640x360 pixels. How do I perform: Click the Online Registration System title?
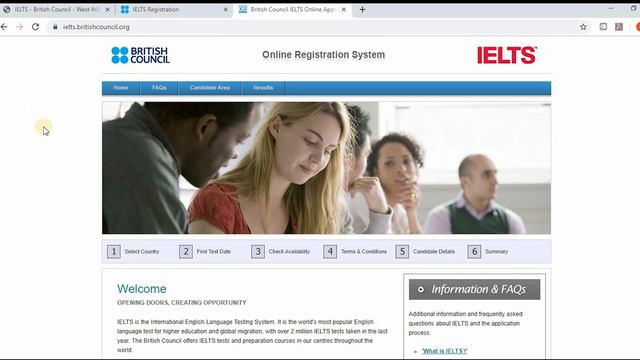pyautogui.click(x=323, y=55)
